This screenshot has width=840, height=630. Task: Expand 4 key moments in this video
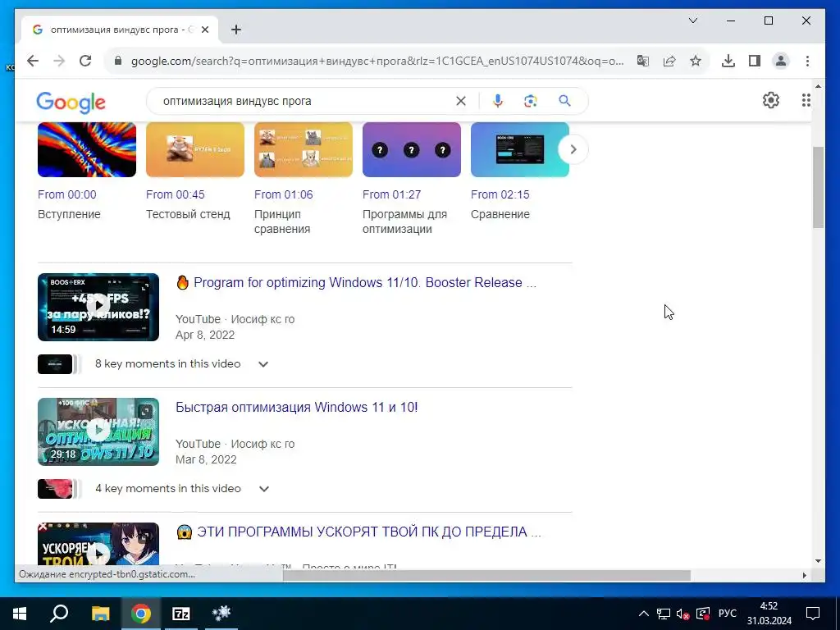coord(263,489)
